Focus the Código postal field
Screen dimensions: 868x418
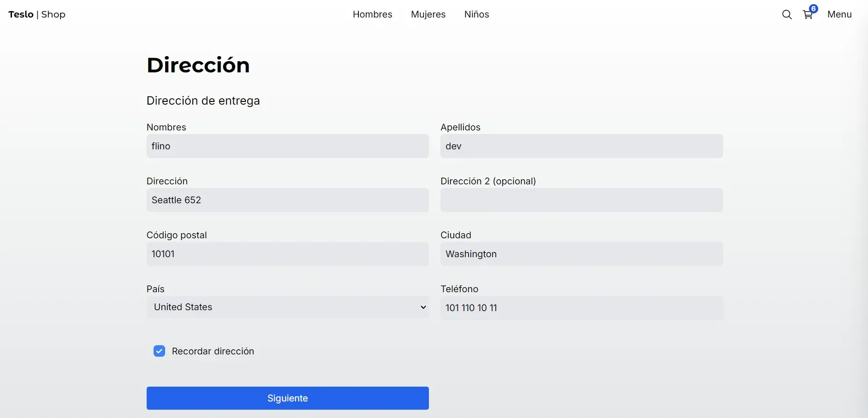(288, 254)
